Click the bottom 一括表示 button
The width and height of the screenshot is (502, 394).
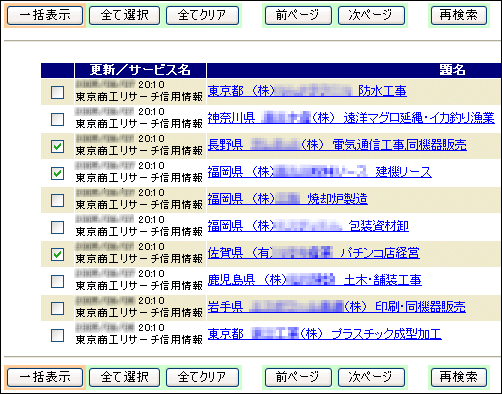point(45,377)
